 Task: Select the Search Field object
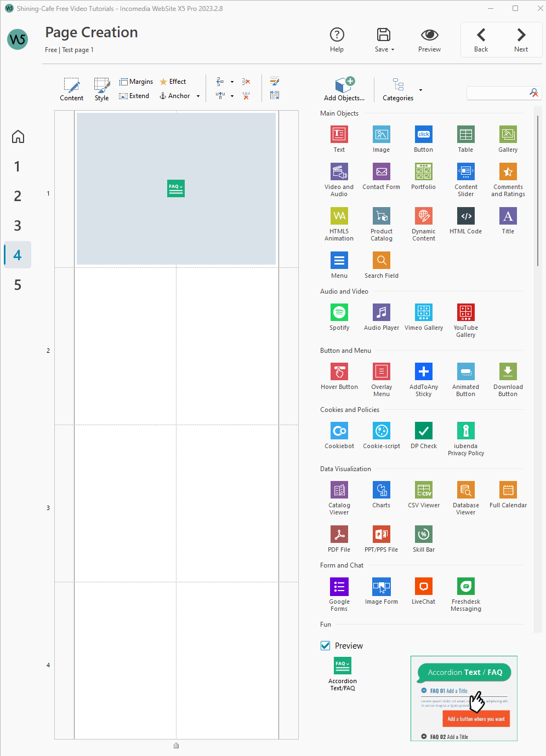pyautogui.click(x=381, y=260)
